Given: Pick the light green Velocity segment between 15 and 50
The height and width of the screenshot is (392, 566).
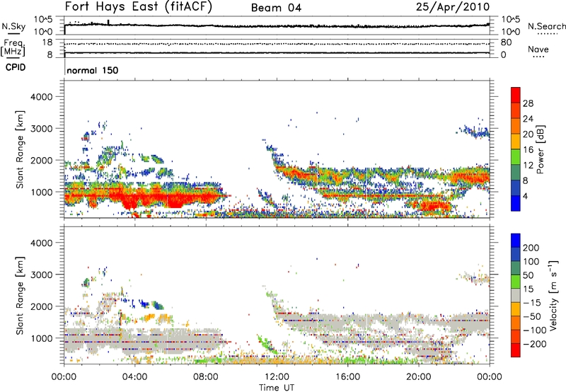Looking at the screenshot, I should [516, 282].
